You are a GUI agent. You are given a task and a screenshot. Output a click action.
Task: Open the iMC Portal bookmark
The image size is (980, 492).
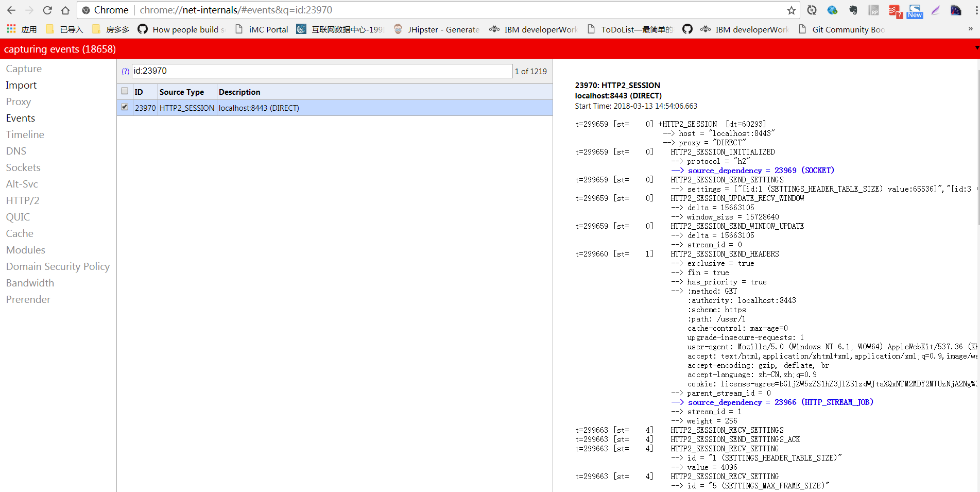coord(262,29)
